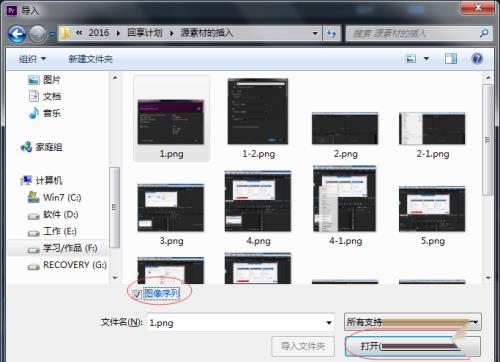Click the refresh icon beside address bar
Viewport: 500px width, 362px height.
332,33
